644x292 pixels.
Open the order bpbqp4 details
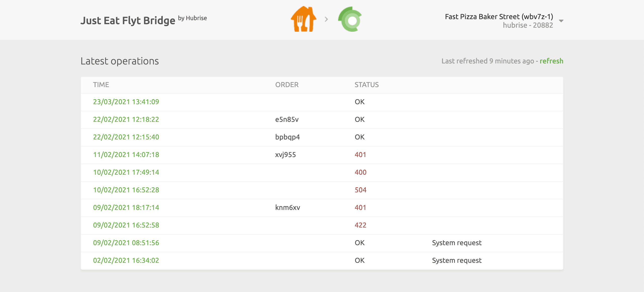click(x=287, y=137)
